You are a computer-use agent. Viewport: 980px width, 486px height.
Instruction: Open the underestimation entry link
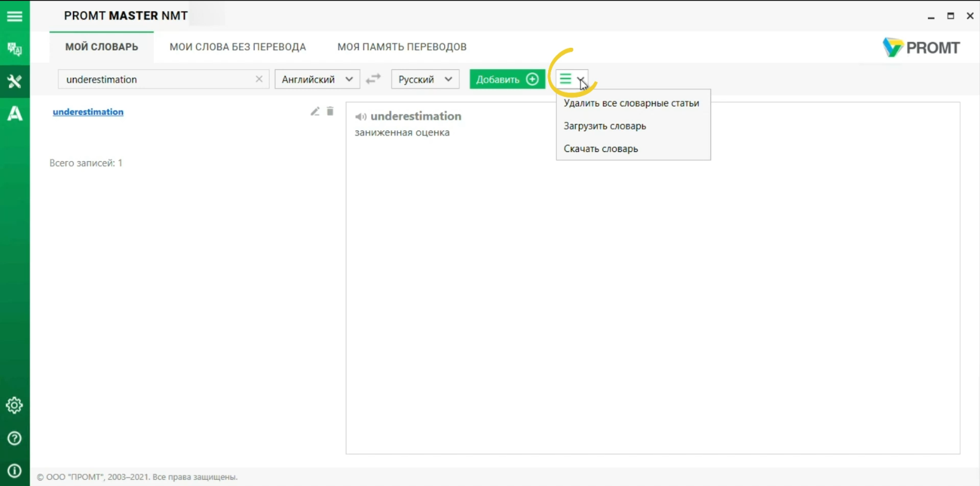point(88,112)
